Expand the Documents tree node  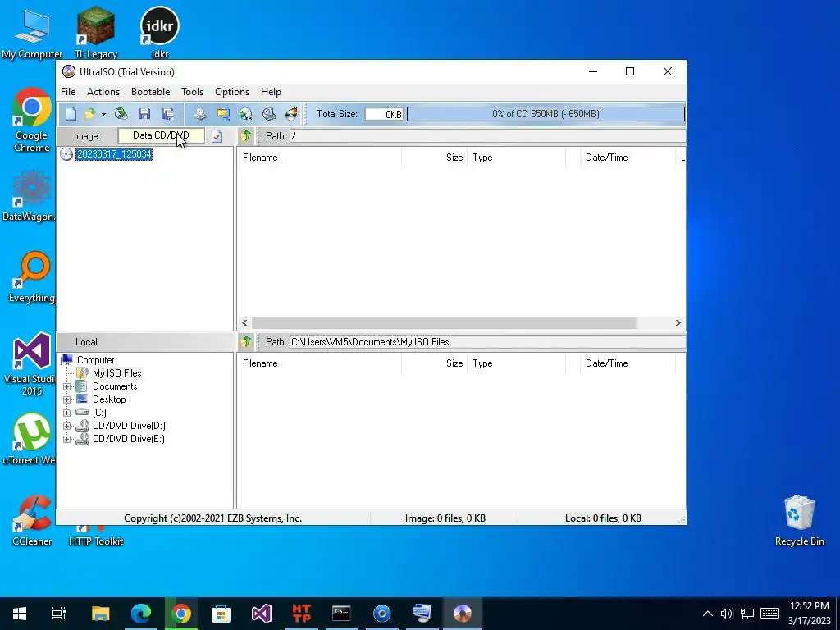67,387
